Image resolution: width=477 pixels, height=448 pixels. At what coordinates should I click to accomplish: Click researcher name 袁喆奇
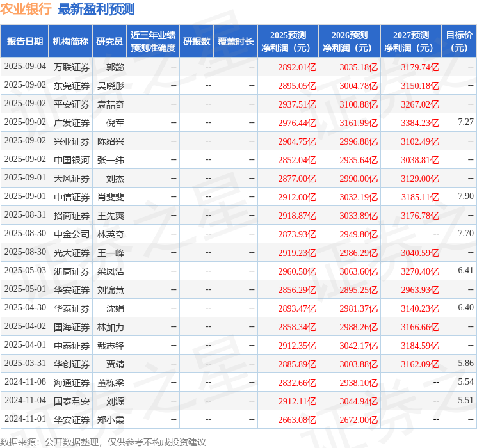pos(111,104)
